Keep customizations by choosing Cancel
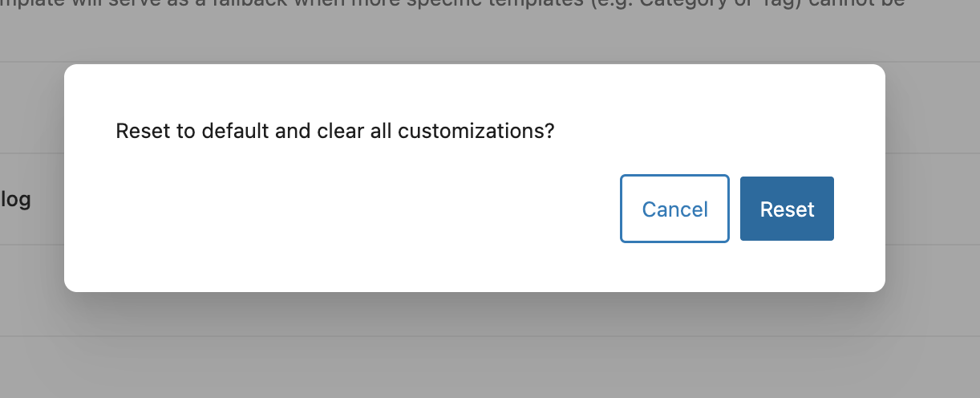Viewport: 980px width, 398px height. coord(674,209)
